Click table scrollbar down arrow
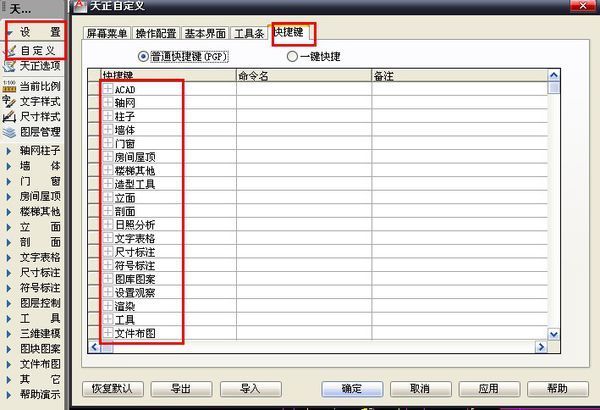This screenshot has width=600, height=410. point(554,335)
